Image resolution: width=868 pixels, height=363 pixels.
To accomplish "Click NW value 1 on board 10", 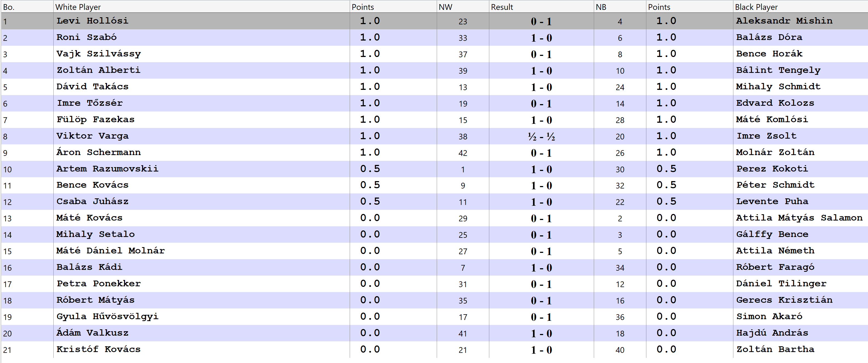I will 463,169.
